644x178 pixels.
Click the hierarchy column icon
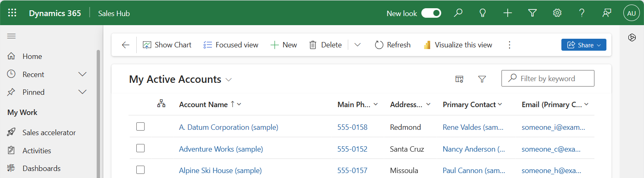(161, 104)
